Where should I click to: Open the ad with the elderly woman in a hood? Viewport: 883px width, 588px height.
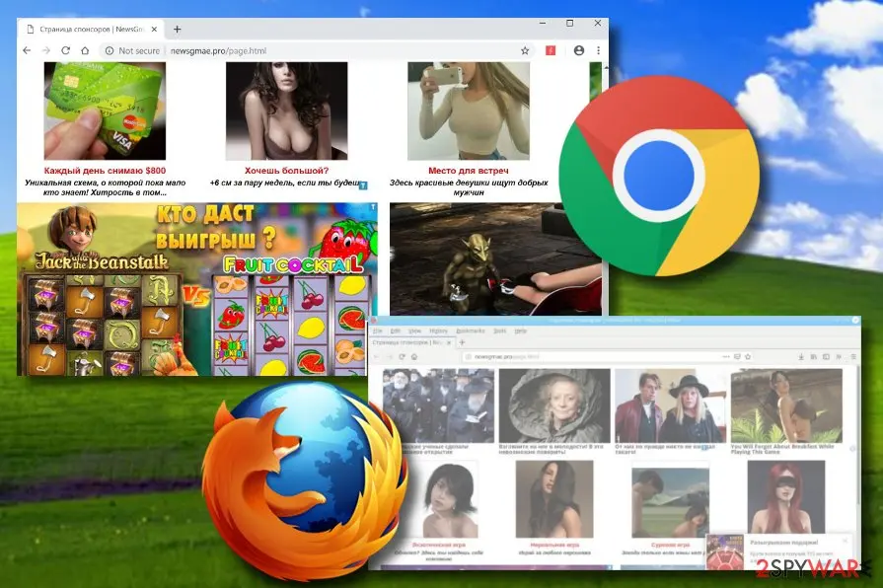pos(554,405)
